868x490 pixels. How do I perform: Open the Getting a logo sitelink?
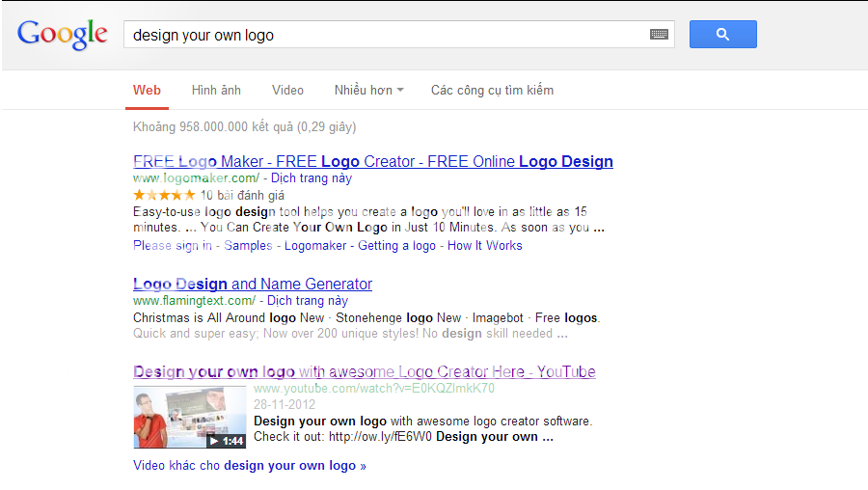pyautogui.click(x=396, y=245)
